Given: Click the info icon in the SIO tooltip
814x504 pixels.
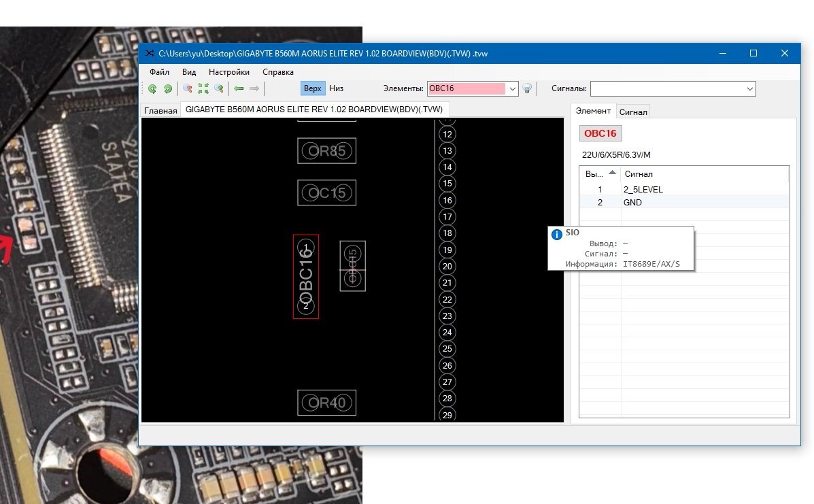Looking at the screenshot, I should 556,235.
